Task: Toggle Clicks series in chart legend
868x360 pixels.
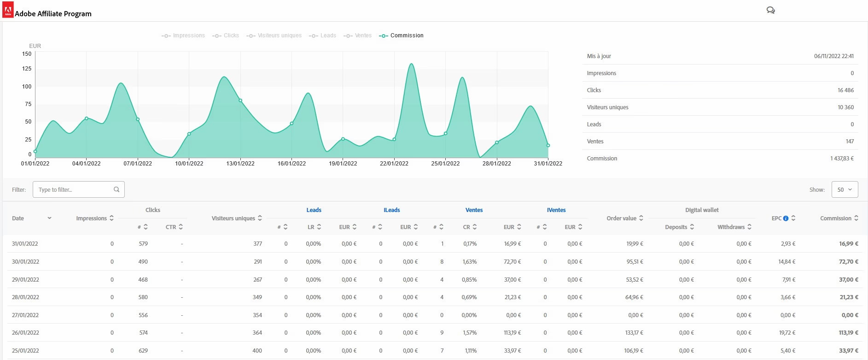Action: point(226,35)
